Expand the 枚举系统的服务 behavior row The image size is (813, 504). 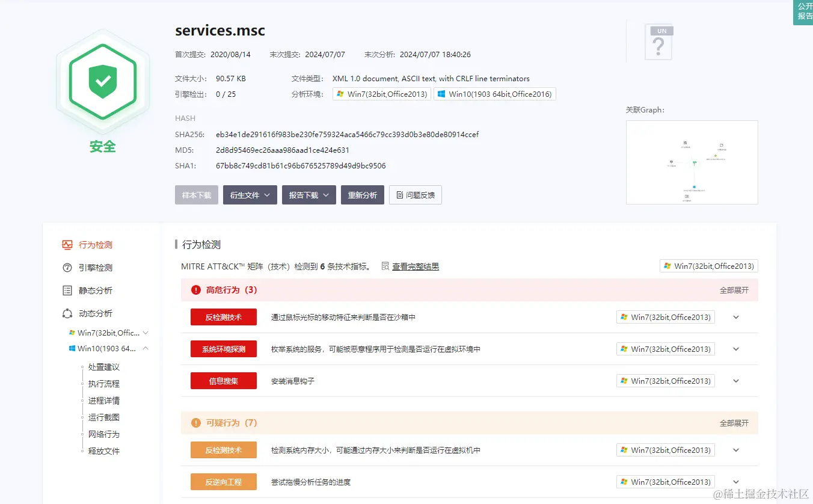(736, 349)
